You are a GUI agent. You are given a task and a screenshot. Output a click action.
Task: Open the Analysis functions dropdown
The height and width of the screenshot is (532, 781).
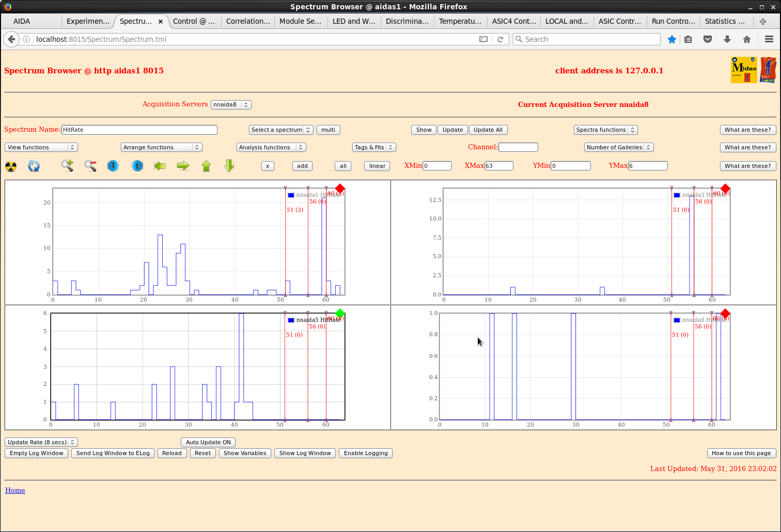click(x=272, y=147)
